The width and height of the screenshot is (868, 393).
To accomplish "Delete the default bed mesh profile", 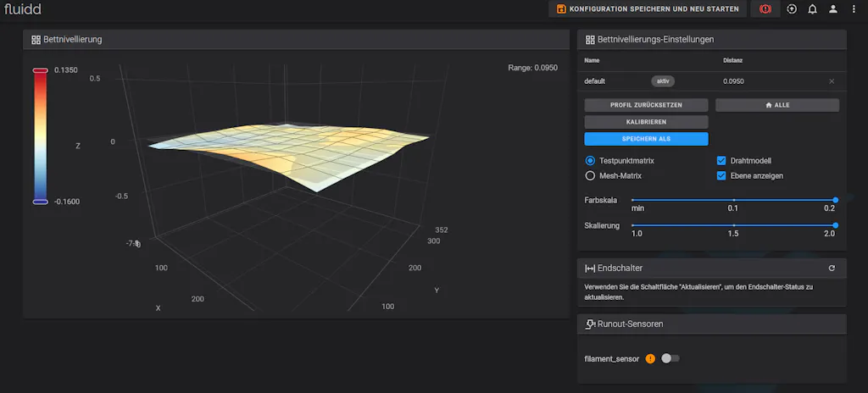I will (832, 81).
